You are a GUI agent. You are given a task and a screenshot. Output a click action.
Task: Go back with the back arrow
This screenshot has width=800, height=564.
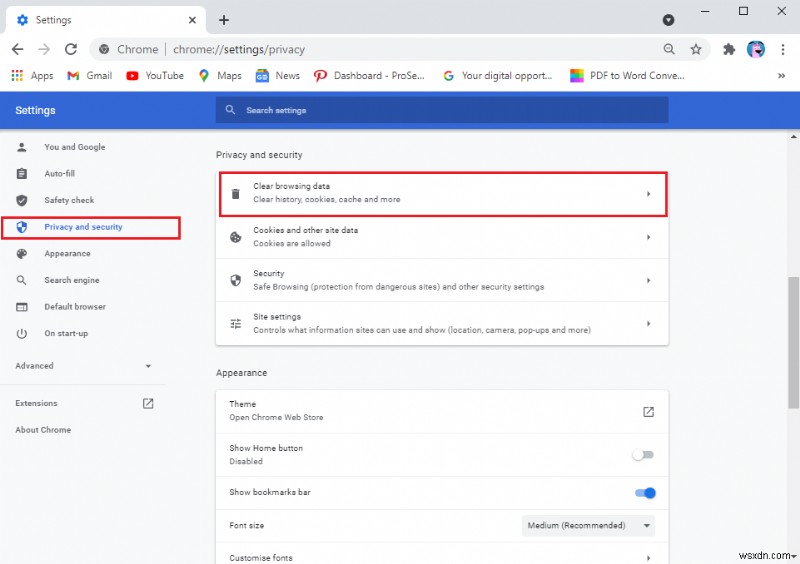point(18,49)
